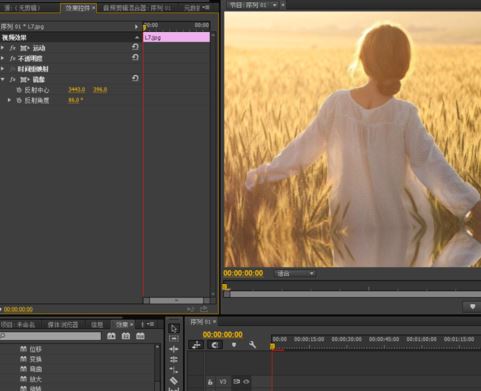
Task: Add marker in the Program monitor
Action: (x=472, y=307)
